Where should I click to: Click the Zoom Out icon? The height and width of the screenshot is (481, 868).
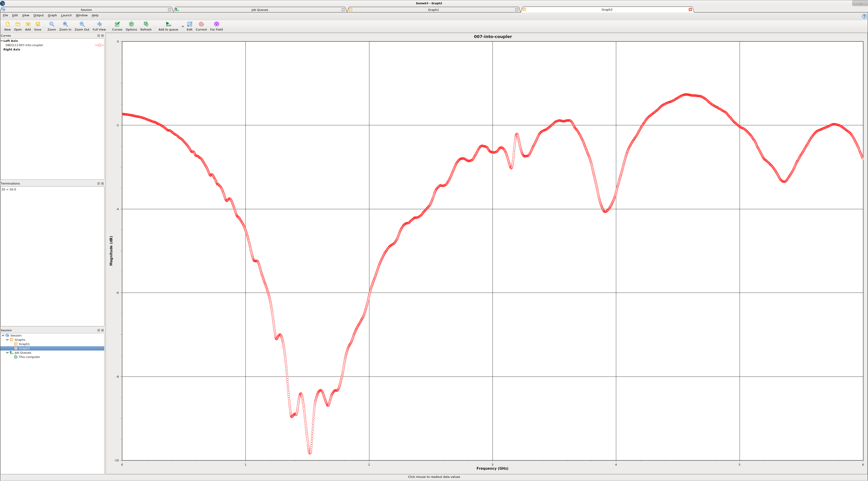(x=82, y=24)
